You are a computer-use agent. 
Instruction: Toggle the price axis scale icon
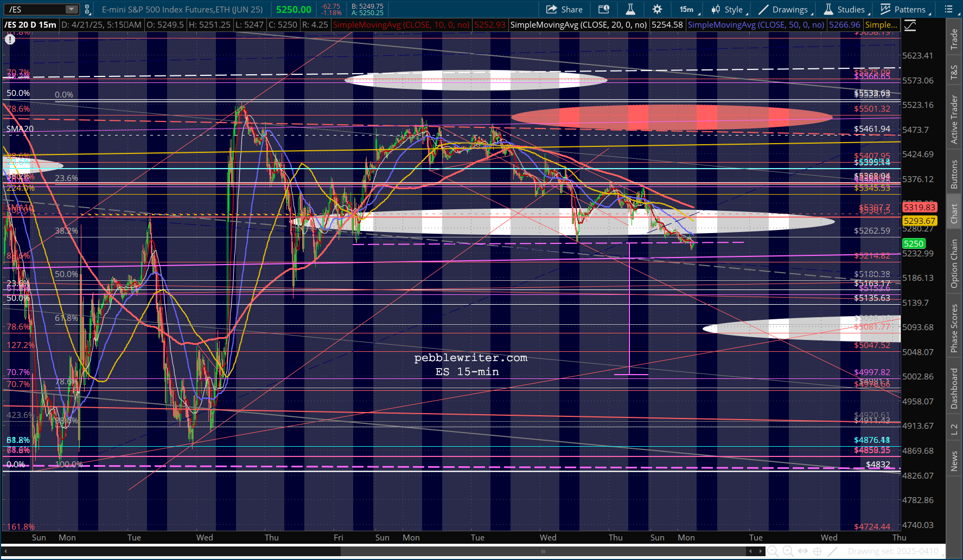pyautogui.click(x=910, y=25)
